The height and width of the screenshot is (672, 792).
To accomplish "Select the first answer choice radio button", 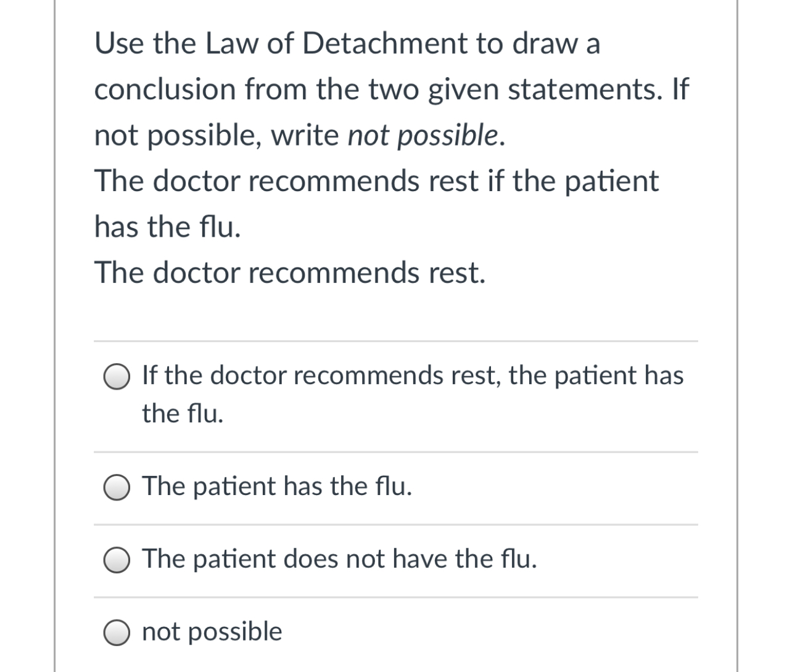I will click(117, 377).
